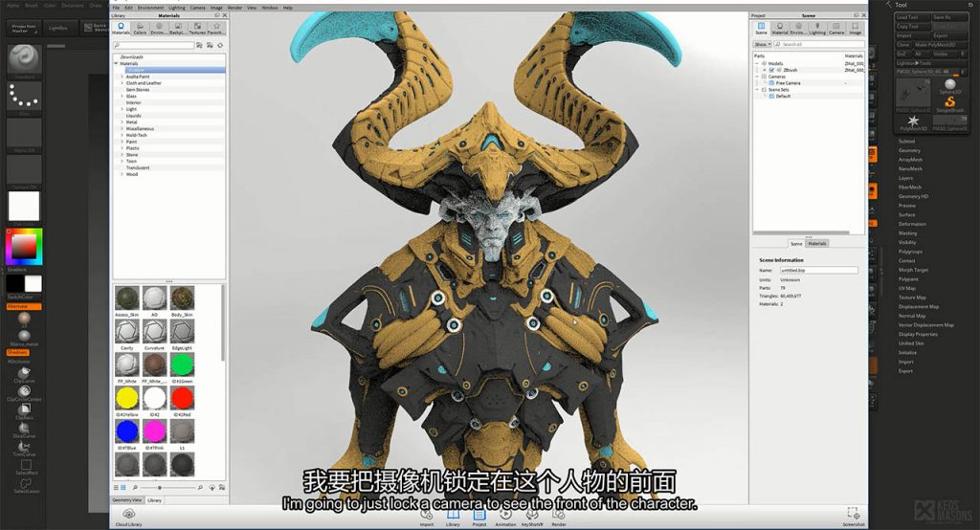This screenshot has width=980, height=530.
Task: Open the Environment tab in Project panel
Action: click(798, 28)
